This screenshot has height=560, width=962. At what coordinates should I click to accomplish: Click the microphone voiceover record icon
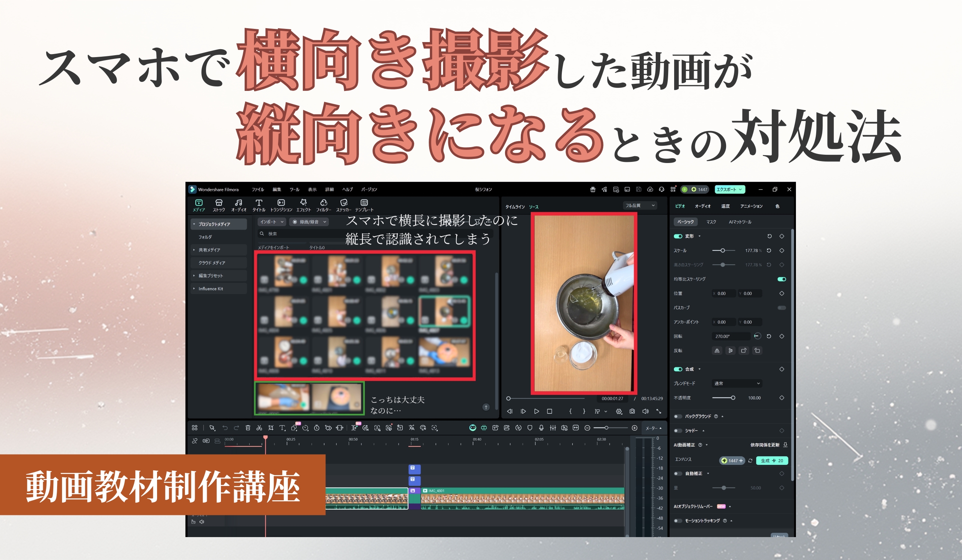(x=542, y=428)
